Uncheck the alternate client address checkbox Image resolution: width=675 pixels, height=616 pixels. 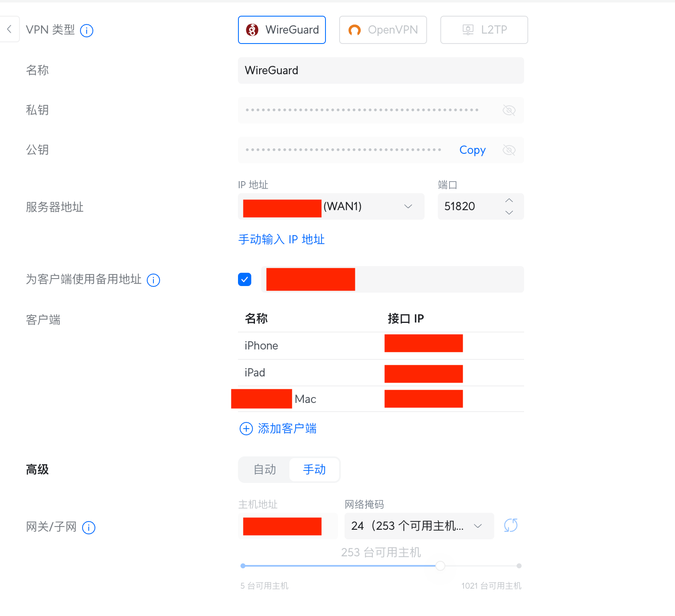coord(245,279)
